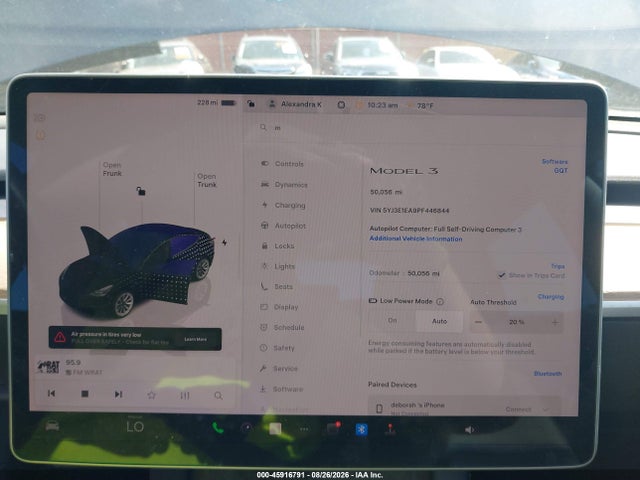
Task: Open the Bluetooth link
Action: point(548,373)
